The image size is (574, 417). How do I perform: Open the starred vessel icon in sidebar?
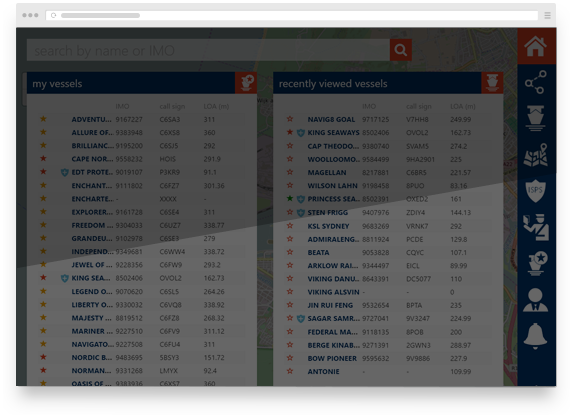point(536,263)
